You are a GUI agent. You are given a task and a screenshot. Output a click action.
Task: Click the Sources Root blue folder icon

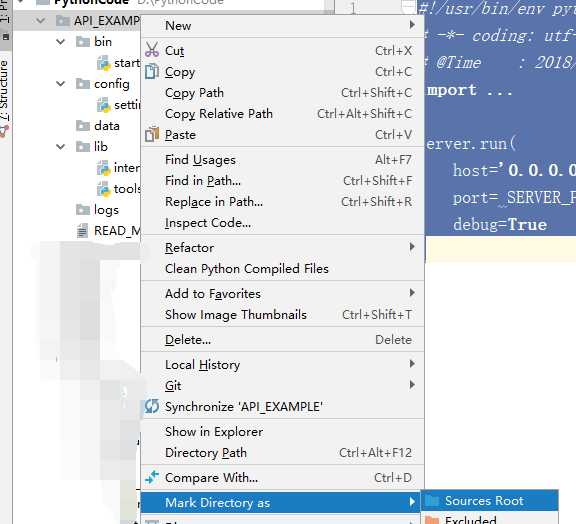click(x=432, y=500)
